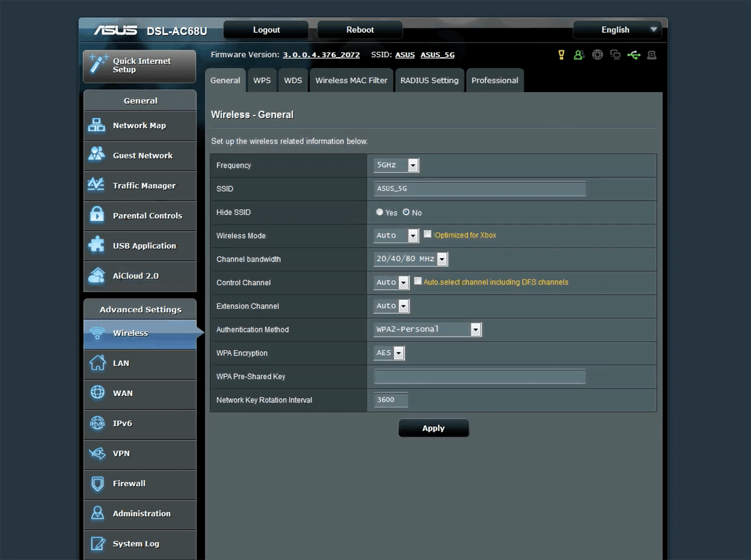The height and width of the screenshot is (560, 751).
Task: Click the USB status icon in header
Action: click(634, 55)
